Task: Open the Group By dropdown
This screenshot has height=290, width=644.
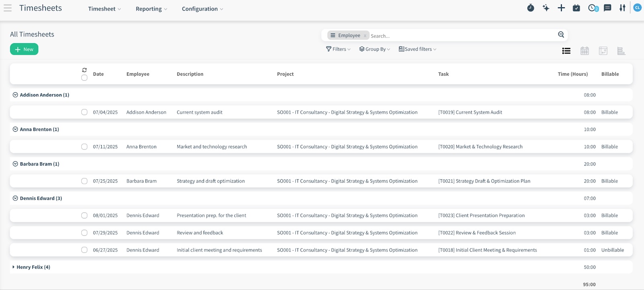Action: point(375,49)
